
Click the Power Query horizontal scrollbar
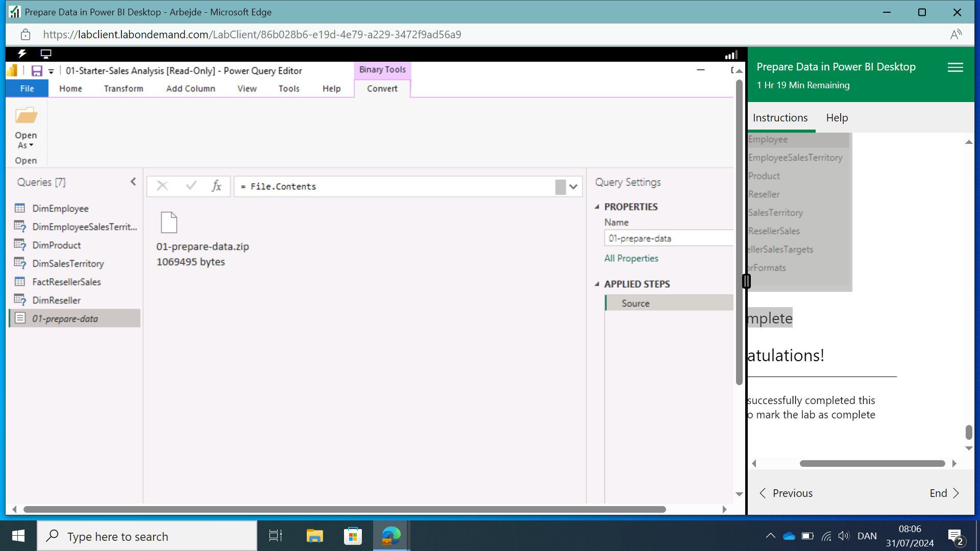click(x=345, y=509)
